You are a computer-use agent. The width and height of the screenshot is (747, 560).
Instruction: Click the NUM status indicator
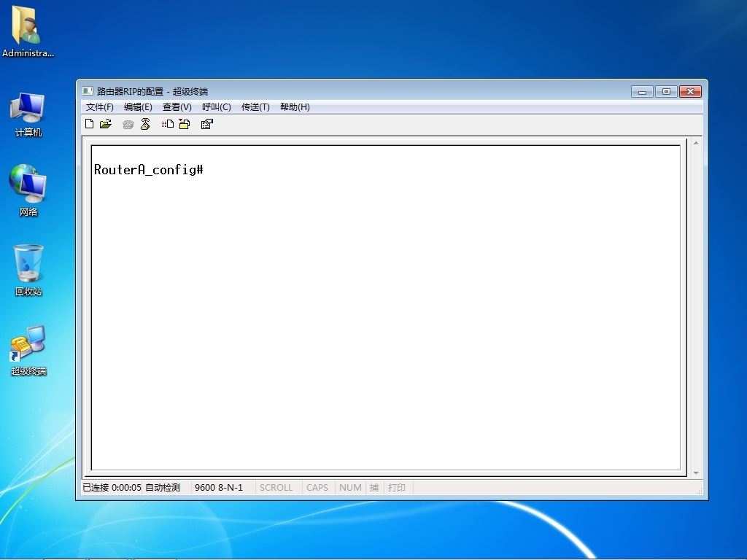[x=350, y=488]
